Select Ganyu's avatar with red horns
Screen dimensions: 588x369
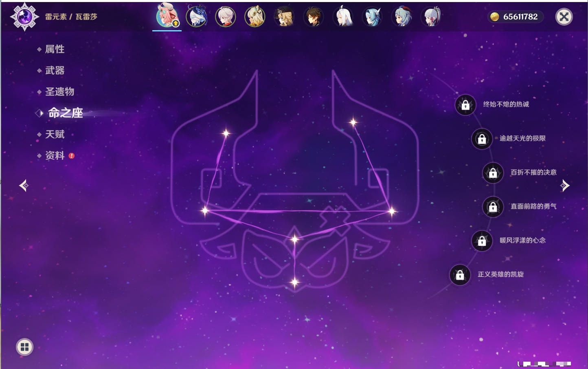pyautogui.click(x=402, y=17)
